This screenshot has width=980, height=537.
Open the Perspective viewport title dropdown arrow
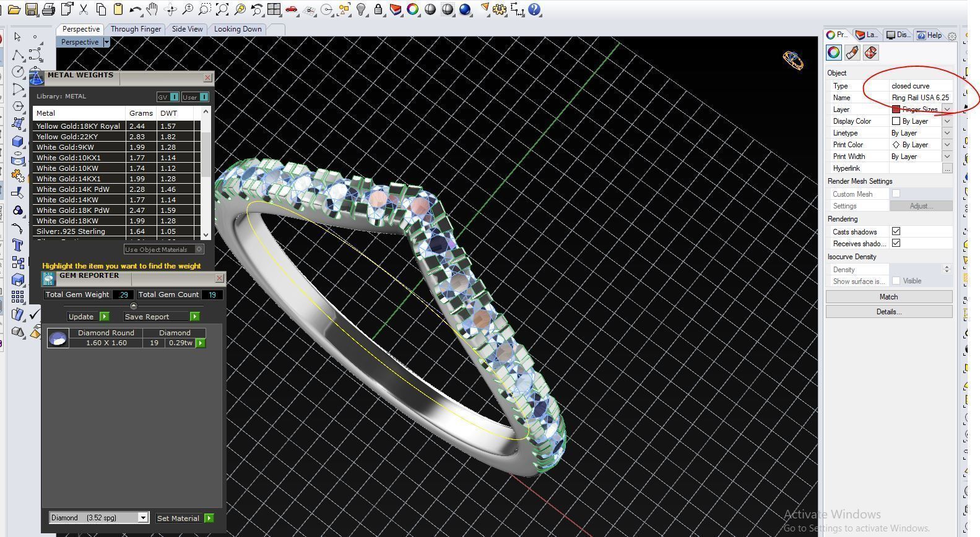tap(106, 42)
